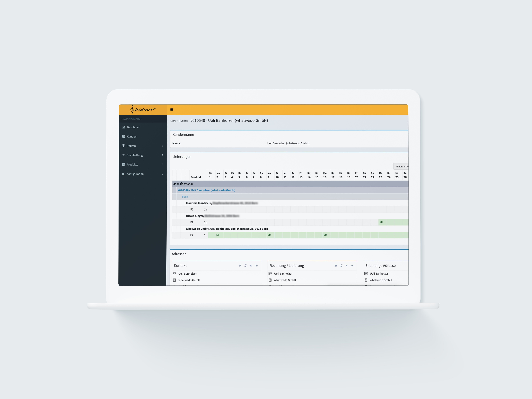Click the Konfiguration gear icon
532x399 pixels.
123,174
